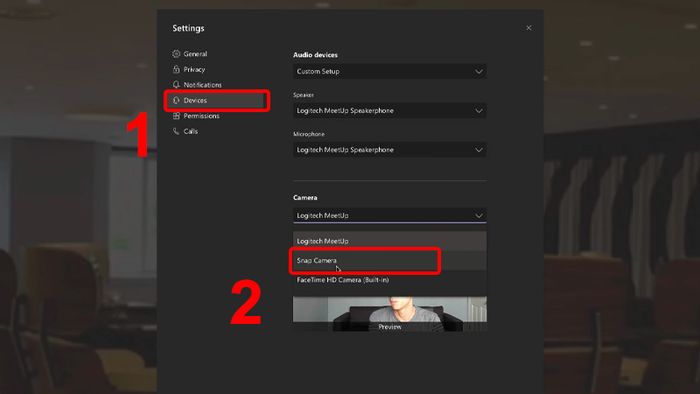Click the chevron of the Camera dropdown
700x394 pixels.
click(479, 216)
